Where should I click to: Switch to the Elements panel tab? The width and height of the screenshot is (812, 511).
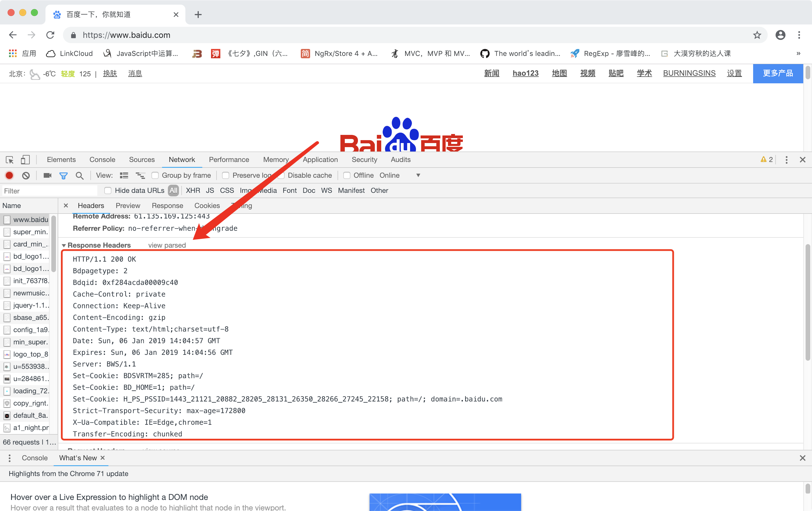coord(61,159)
